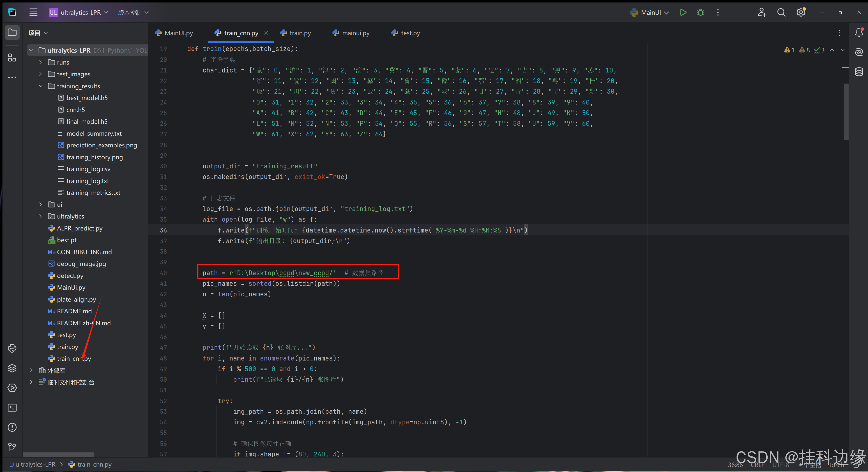Open training_log.csv
The width and height of the screenshot is (868, 472).
click(x=88, y=169)
